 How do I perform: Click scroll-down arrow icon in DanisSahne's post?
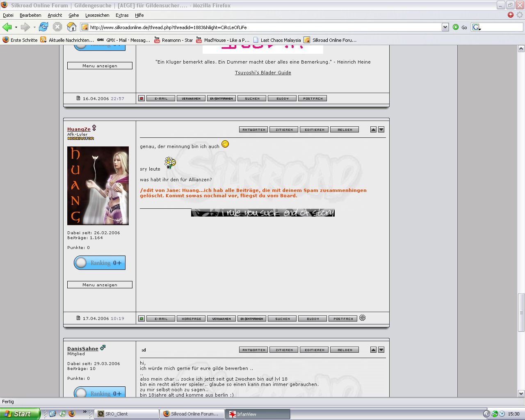[x=381, y=350]
